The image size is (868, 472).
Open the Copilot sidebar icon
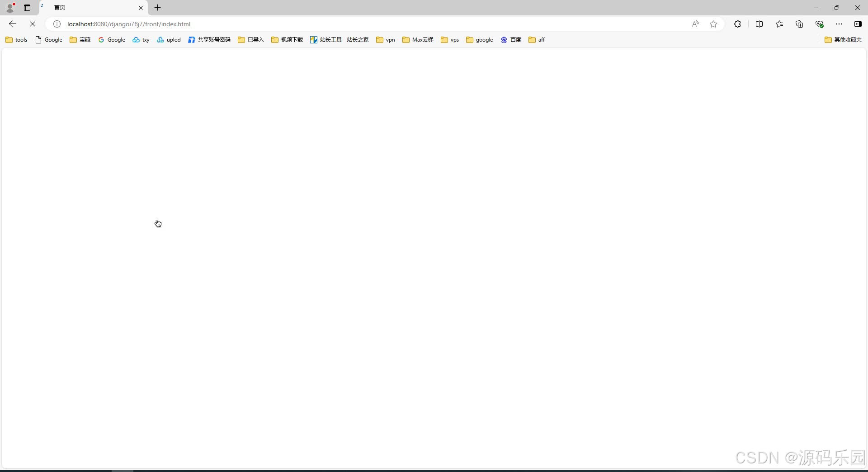tap(858, 24)
